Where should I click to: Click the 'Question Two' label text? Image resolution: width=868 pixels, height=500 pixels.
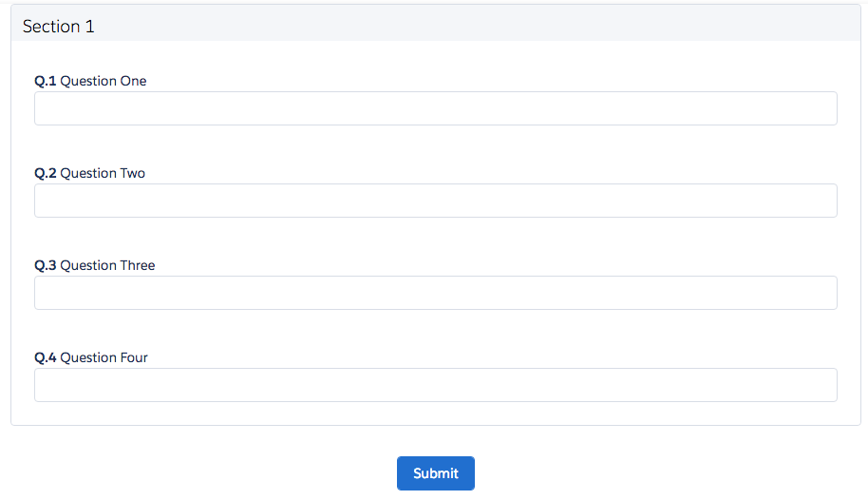point(103,173)
